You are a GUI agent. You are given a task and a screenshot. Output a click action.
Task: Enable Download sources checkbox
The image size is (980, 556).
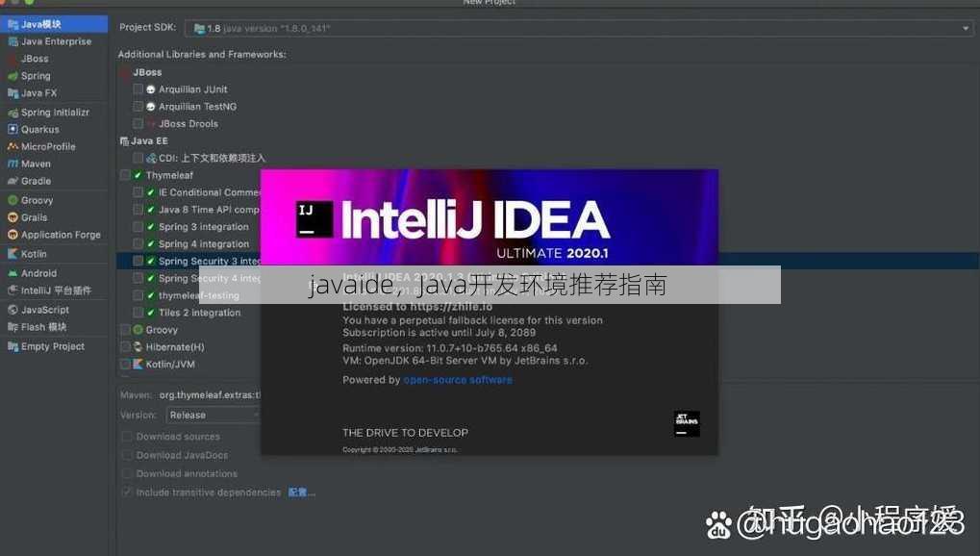click(127, 437)
